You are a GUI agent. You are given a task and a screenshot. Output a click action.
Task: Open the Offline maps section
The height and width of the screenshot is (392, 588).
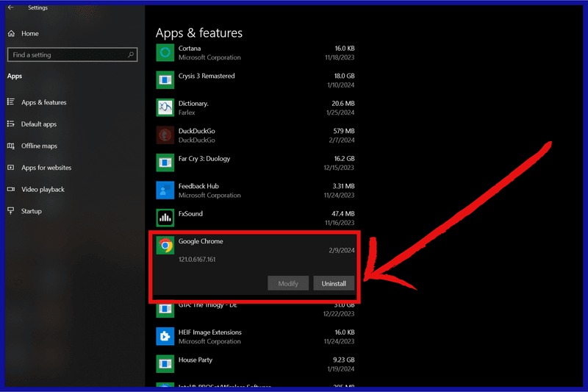(39, 146)
